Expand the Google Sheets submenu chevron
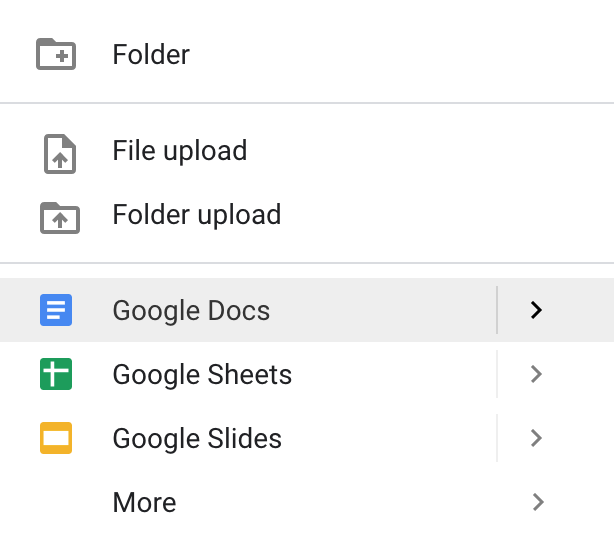Image resolution: width=614 pixels, height=556 pixels. pyautogui.click(x=536, y=374)
